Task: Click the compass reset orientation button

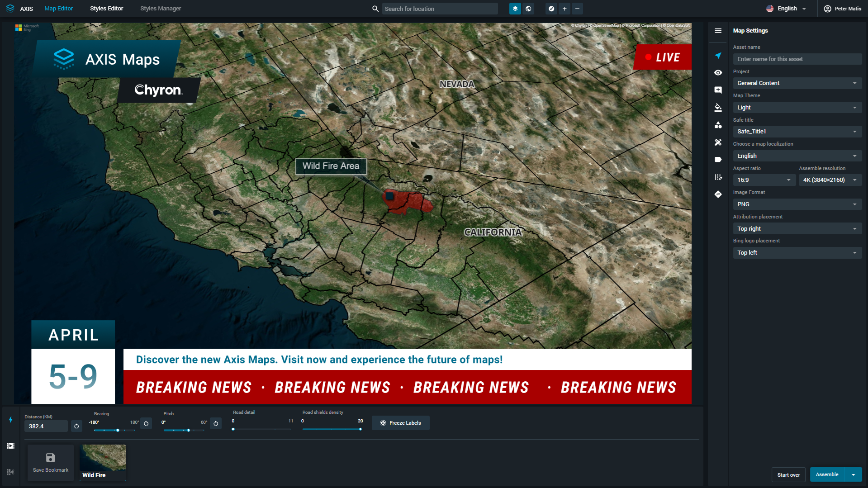Action: pos(551,9)
